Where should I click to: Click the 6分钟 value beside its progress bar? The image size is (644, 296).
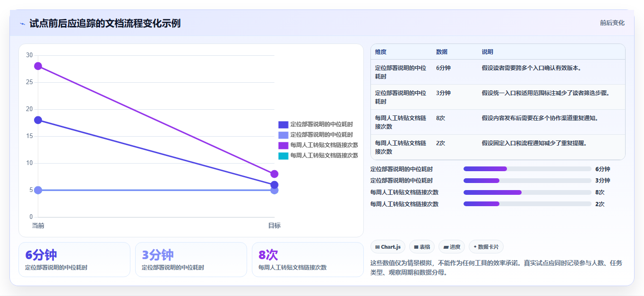(x=602, y=169)
